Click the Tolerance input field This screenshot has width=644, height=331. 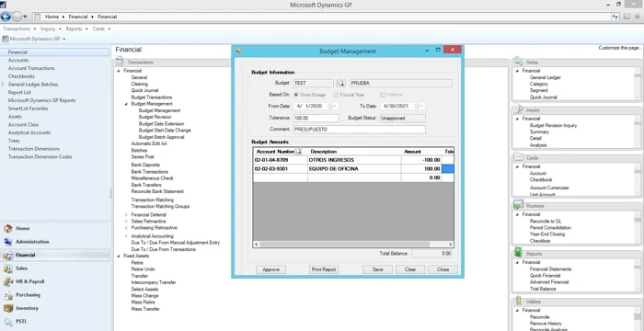(x=316, y=119)
